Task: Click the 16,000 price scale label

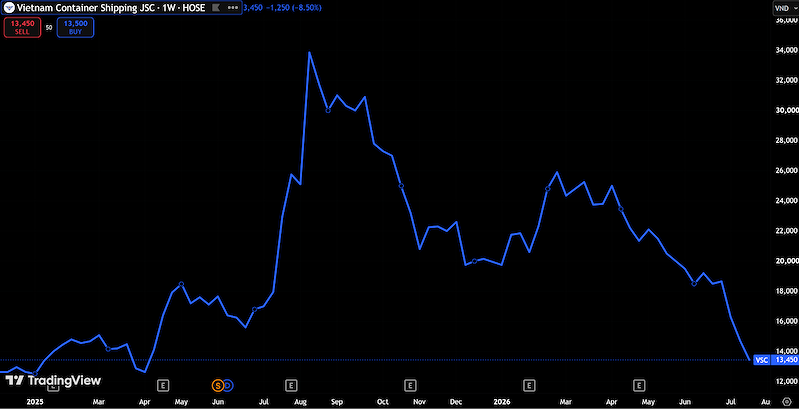Action: [x=785, y=321]
